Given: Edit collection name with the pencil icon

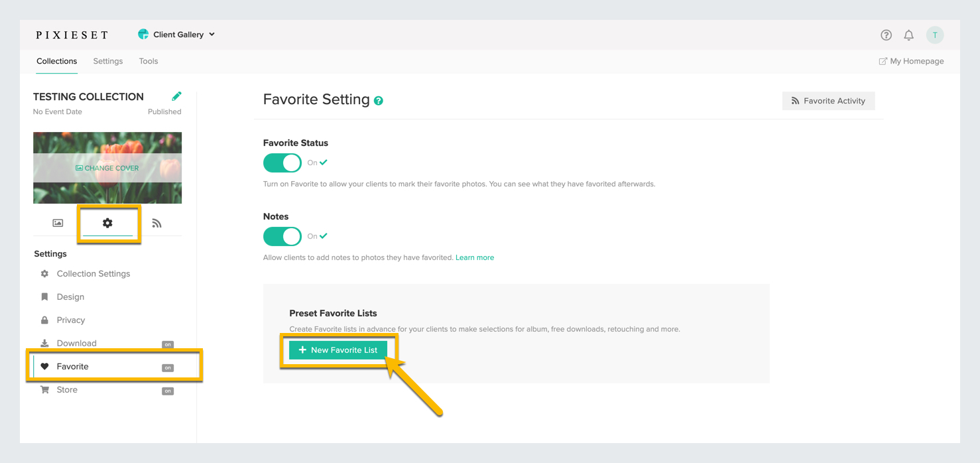Looking at the screenshot, I should tap(176, 96).
